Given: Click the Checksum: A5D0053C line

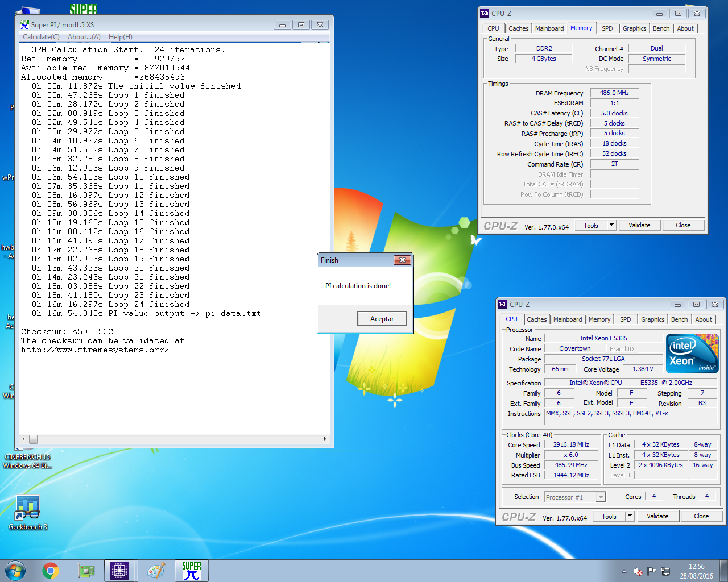Looking at the screenshot, I should click(x=67, y=331).
